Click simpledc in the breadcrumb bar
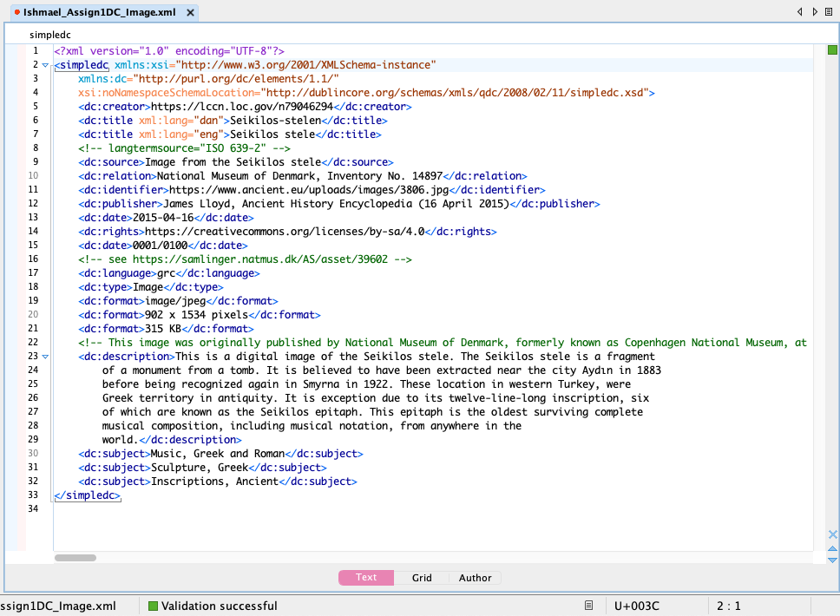The width and height of the screenshot is (840, 616). (49, 35)
